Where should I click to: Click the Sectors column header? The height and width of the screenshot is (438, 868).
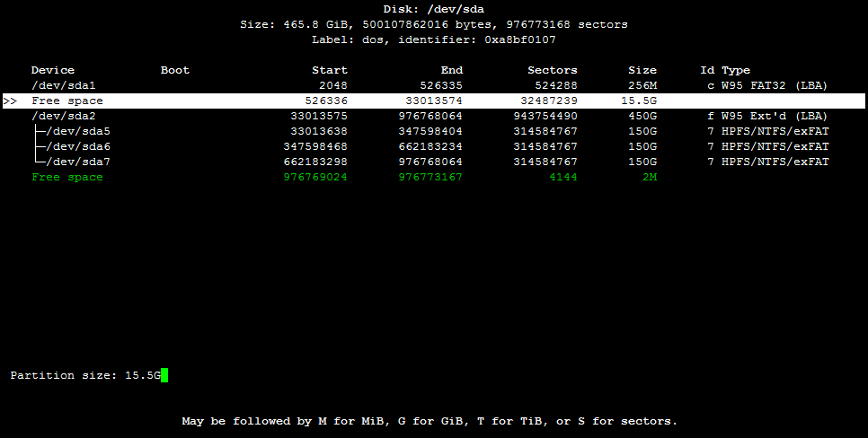(x=553, y=70)
